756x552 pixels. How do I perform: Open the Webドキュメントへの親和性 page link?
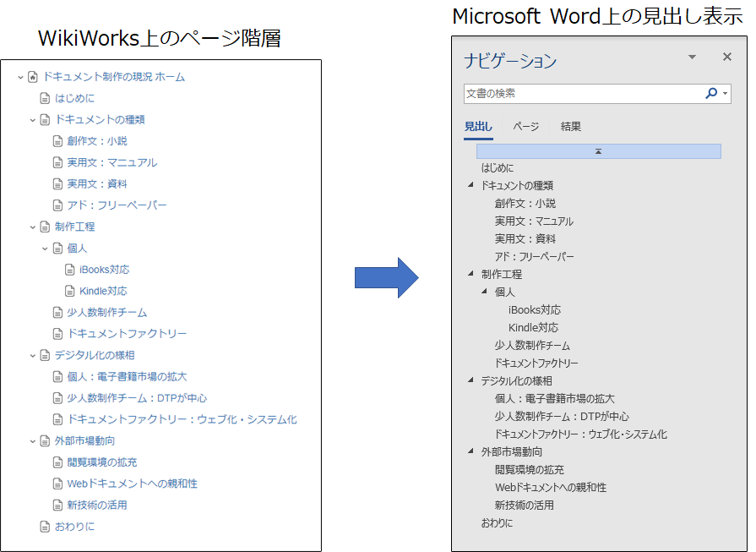coord(132,484)
